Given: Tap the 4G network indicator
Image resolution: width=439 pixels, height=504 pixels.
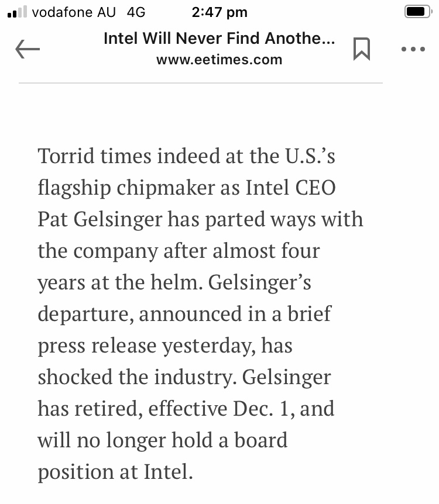Looking at the screenshot, I should pyautogui.click(x=136, y=12).
